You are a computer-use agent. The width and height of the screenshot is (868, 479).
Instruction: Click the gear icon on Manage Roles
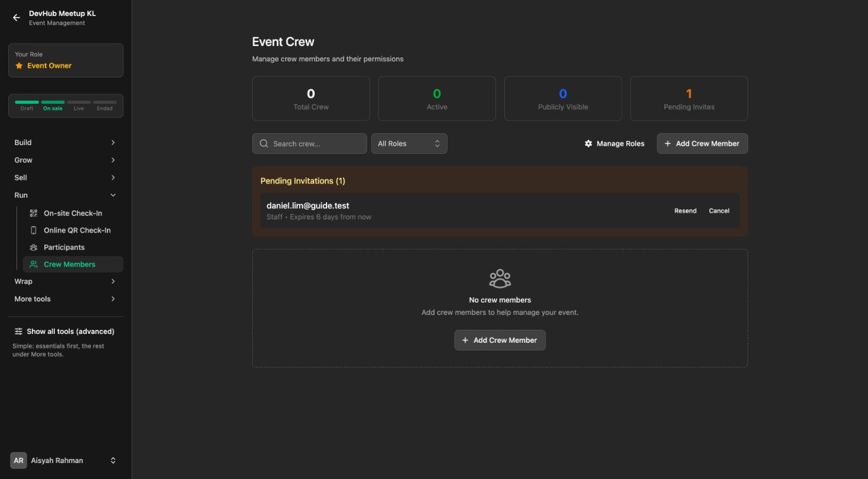coord(588,143)
